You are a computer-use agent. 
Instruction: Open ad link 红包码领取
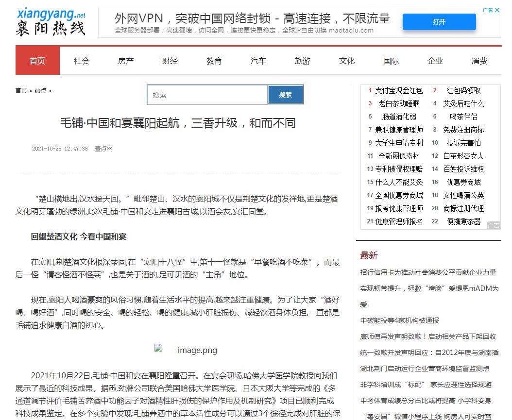[464, 90]
